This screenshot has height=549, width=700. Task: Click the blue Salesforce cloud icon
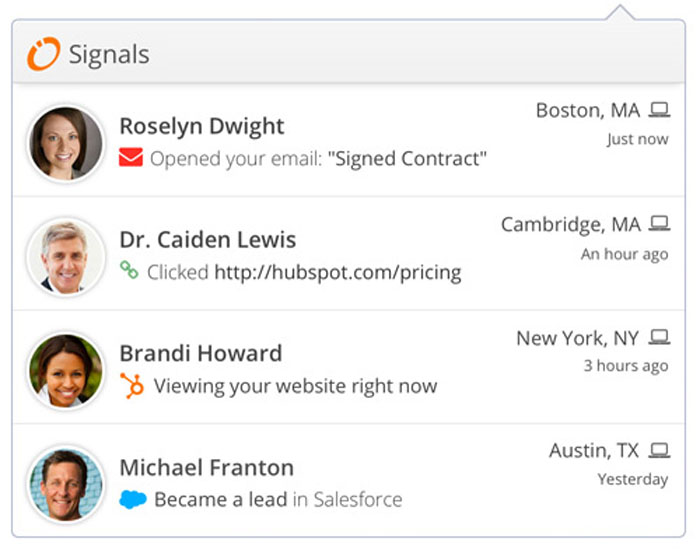click(x=132, y=498)
